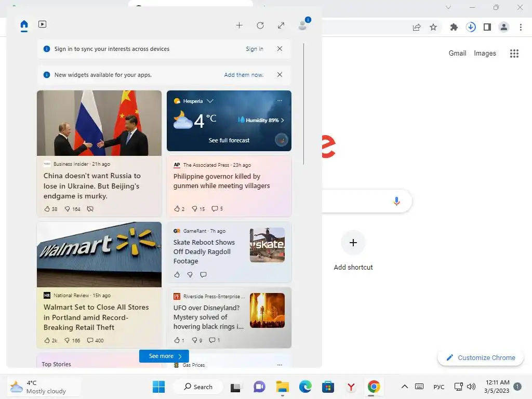The width and height of the screenshot is (532, 399).
Task: Comment on the Skate Reboot article
Action: tap(203, 274)
